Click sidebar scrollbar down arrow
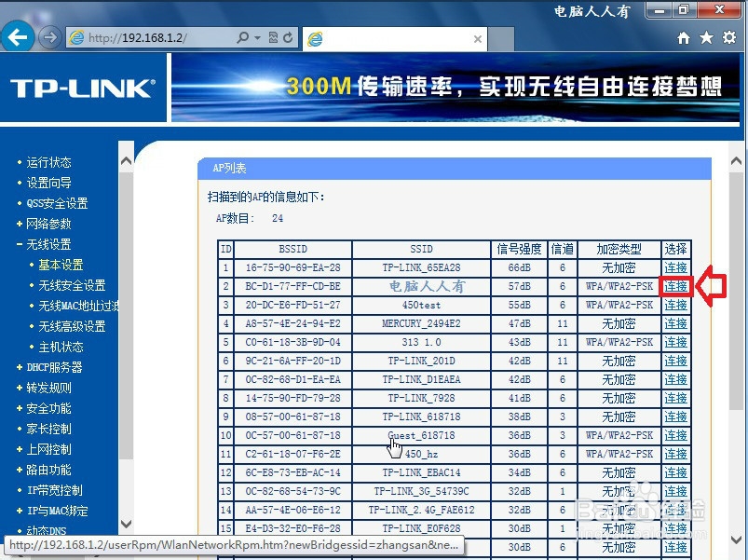 pos(126,524)
